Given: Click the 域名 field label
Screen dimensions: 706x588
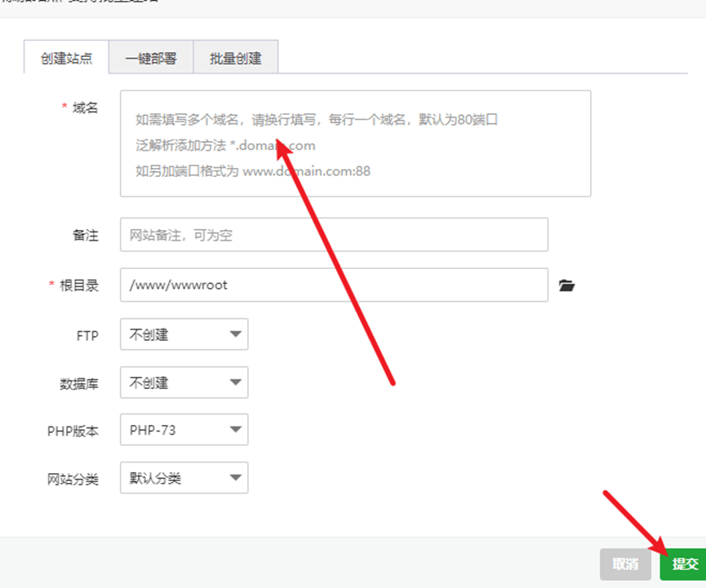Looking at the screenshot, I should [85, 108].
